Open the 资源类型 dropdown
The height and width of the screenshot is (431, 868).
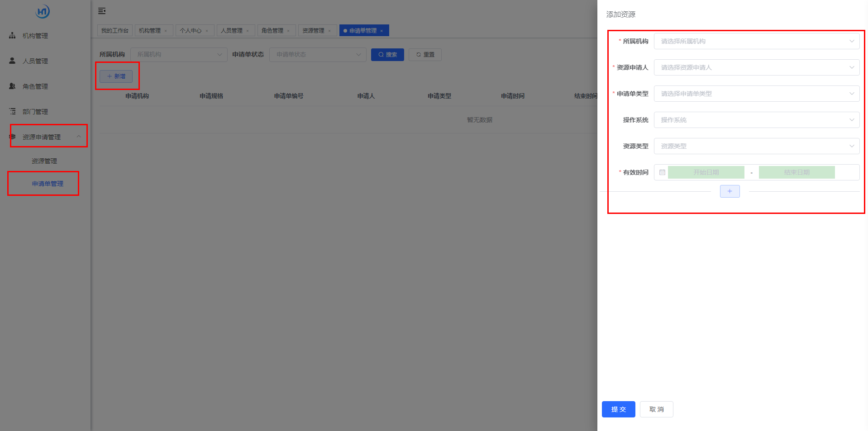click(x=756, y=146)
